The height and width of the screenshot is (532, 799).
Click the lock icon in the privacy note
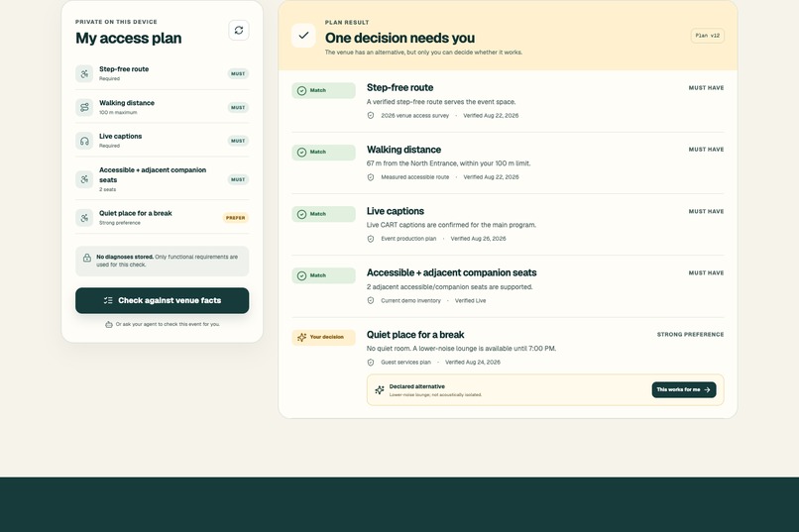tap(87, 259)
